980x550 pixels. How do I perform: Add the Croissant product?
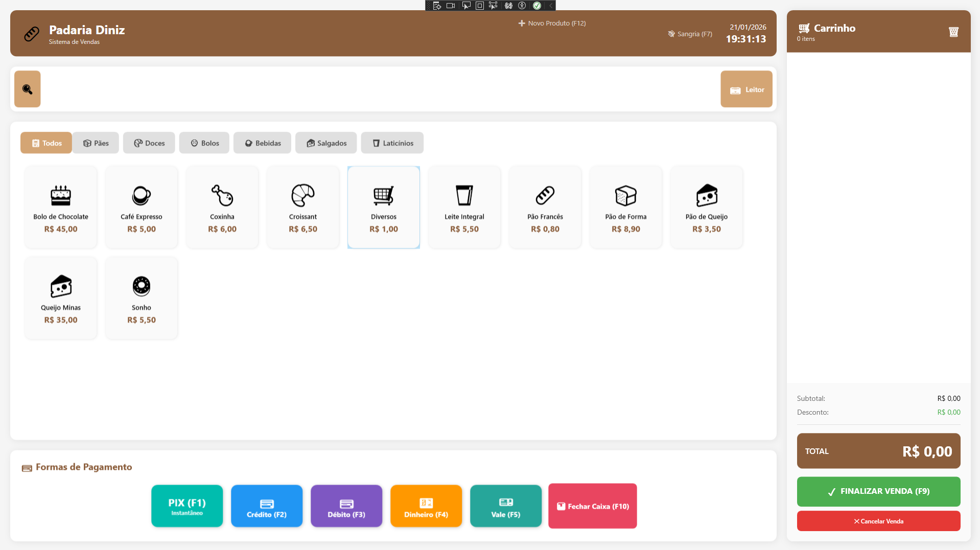click(302, 206)
